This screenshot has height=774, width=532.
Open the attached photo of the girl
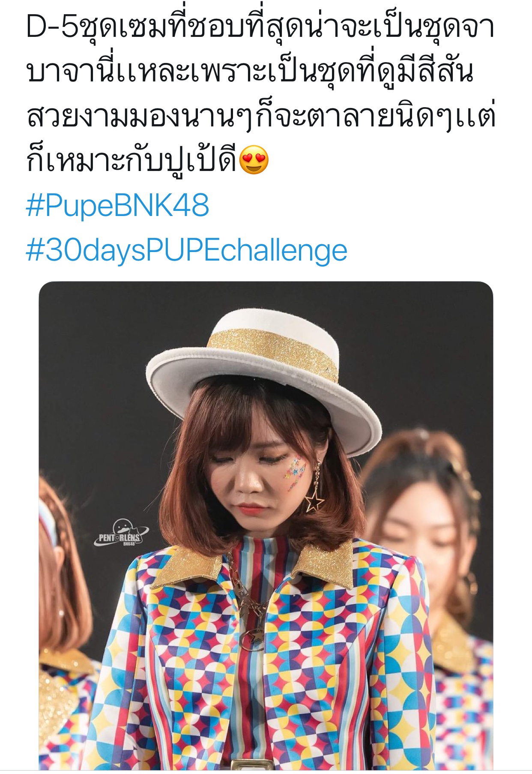[x=266, y=525]
